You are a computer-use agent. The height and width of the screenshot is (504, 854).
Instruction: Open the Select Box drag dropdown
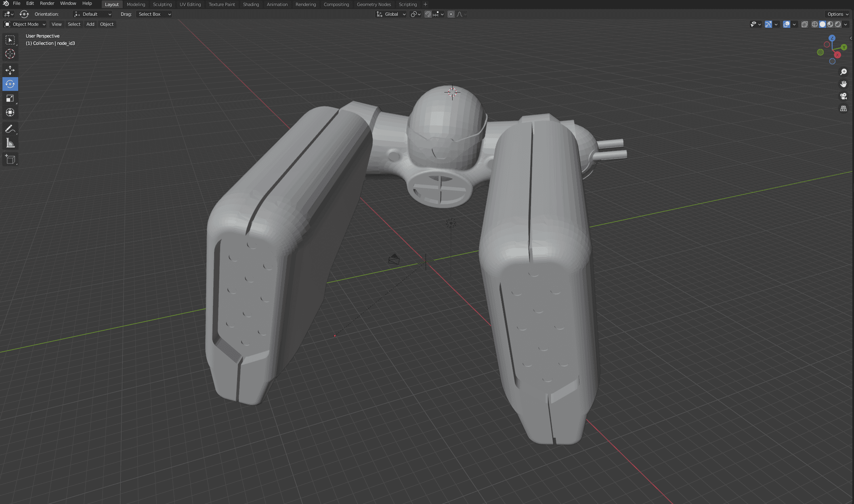[154, 14]
